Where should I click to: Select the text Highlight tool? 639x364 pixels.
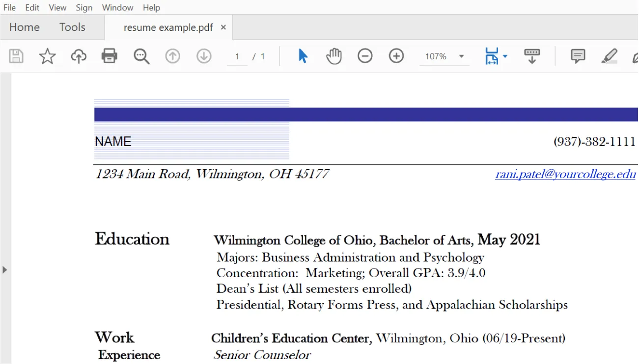[x=609, y=56]
